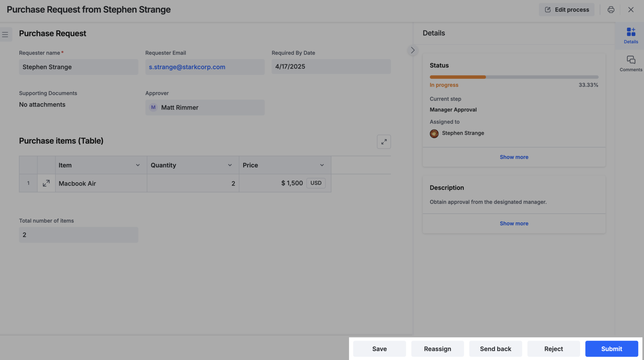Screen dimensions: 644x360
Task: Submit the purchase request
Action: pyautogui.click(x=611, y=349)
